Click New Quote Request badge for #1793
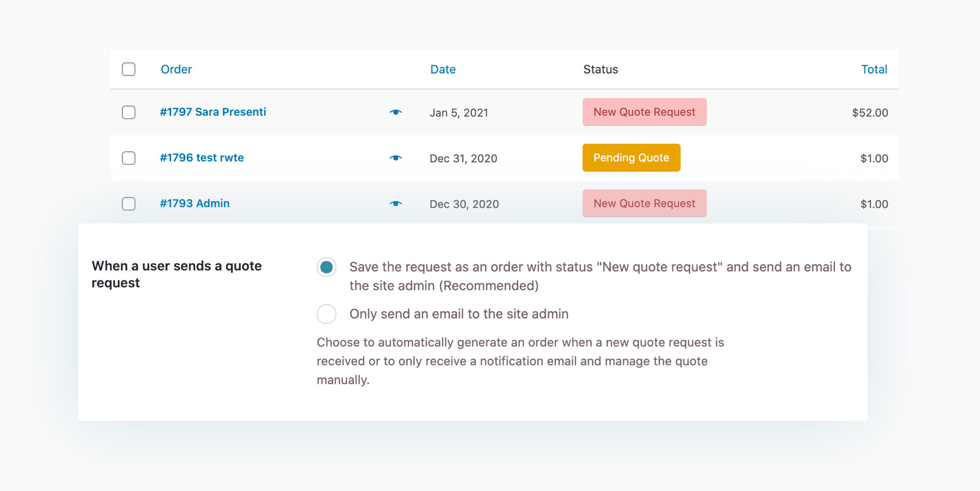 (x=644, y=204)
